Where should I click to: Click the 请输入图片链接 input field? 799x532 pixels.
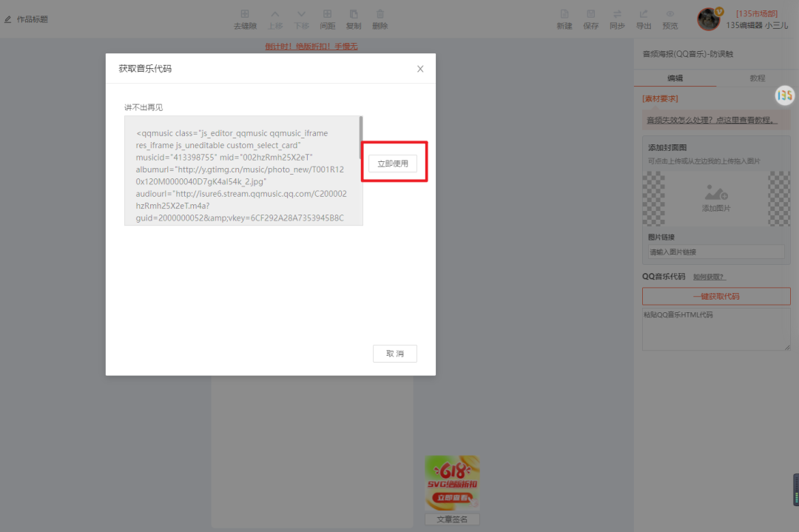(716, 252)
